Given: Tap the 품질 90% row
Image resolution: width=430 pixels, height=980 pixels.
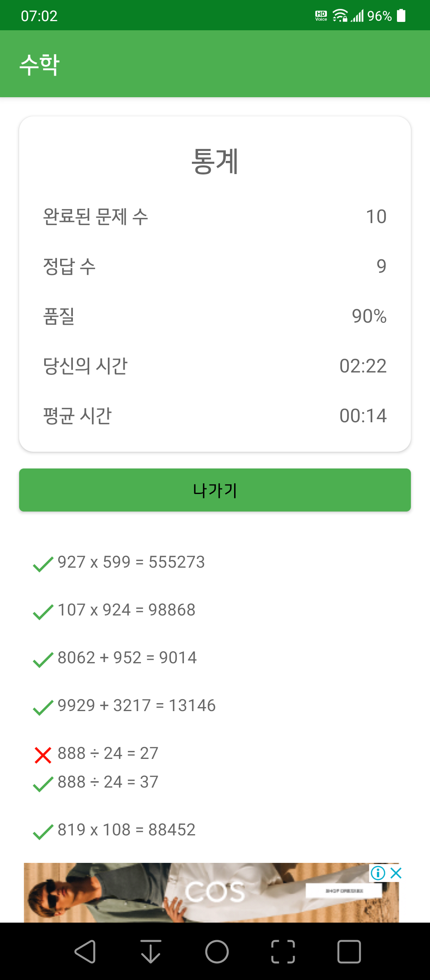Looking at the screenshot, I should point(215,316).
